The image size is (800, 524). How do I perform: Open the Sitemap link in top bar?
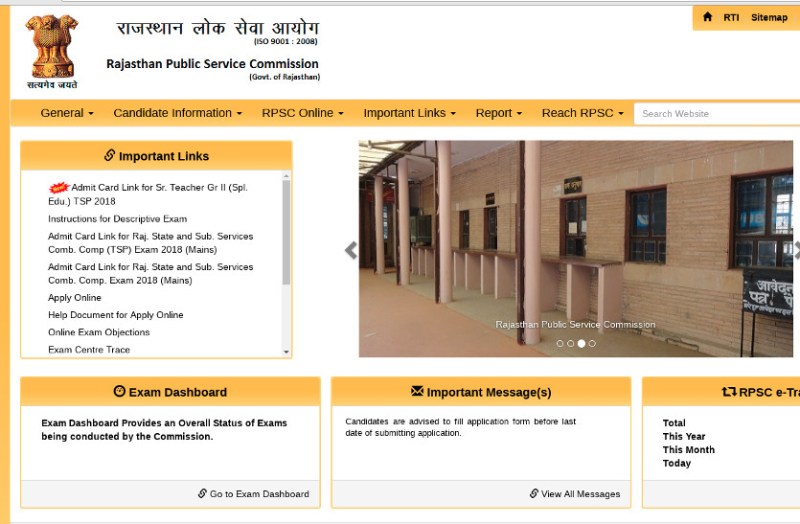pyautogui.click(x=769, y=17)
